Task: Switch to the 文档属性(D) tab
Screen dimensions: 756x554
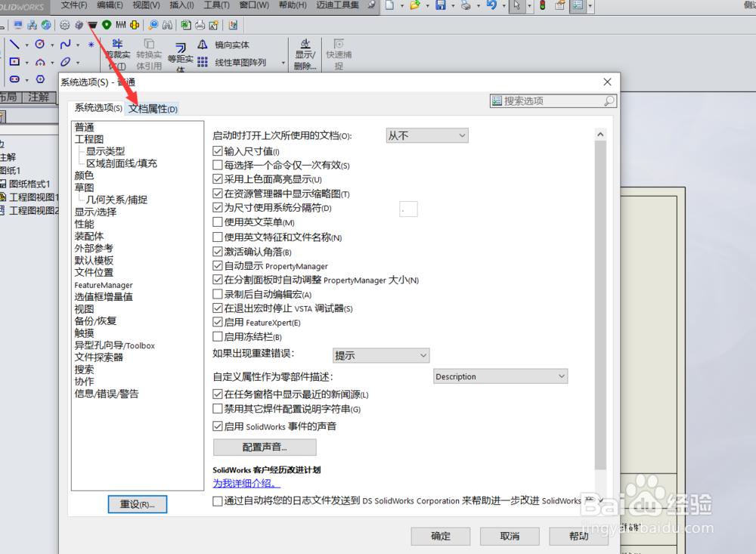Action: tap(153, 109)
